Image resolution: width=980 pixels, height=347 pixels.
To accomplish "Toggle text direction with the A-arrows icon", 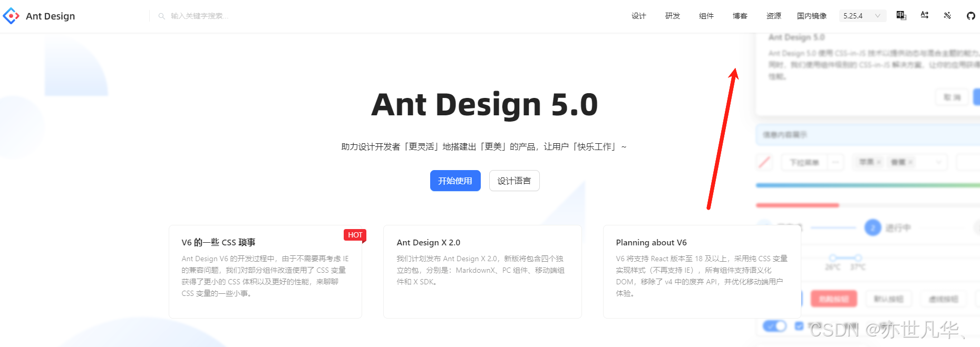I will (925, 16).
